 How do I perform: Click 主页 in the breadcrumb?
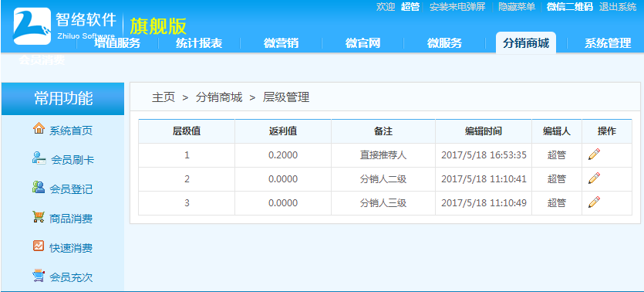(x=164, y=97)
